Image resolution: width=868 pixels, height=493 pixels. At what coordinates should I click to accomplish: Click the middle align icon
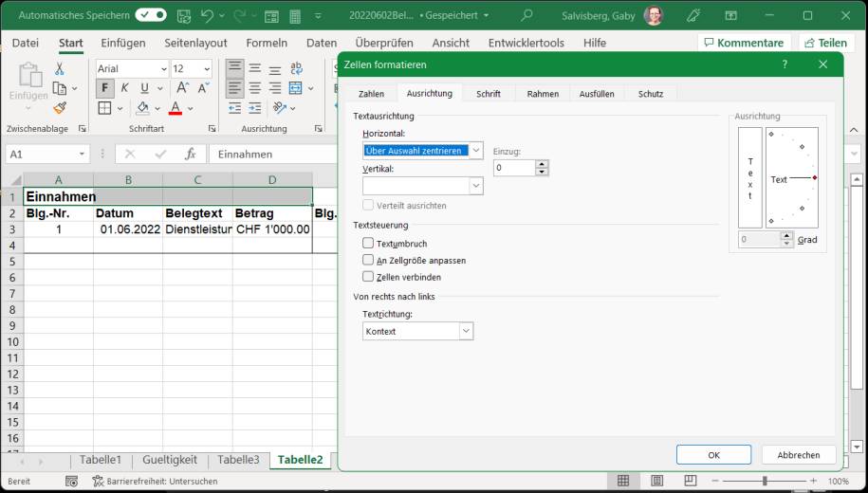pyautogui.click(x=254, y=68)
